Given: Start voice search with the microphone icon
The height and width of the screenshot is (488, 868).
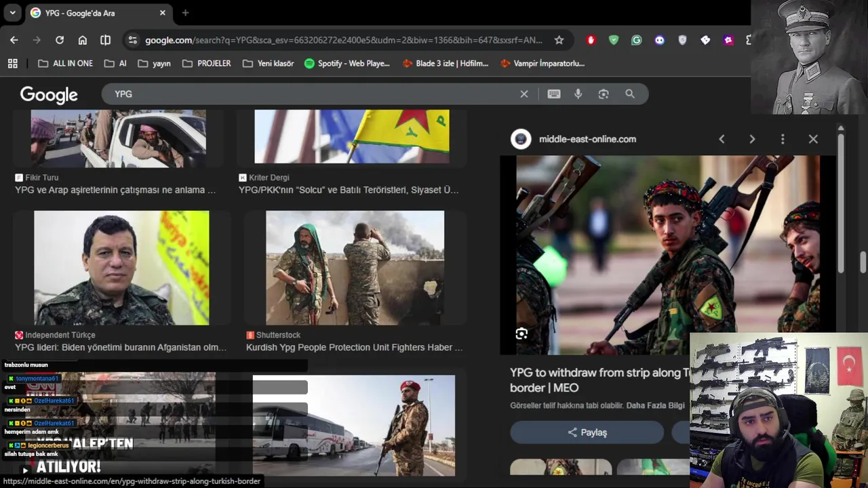Looking at the screenshot, I should (578, 94).
